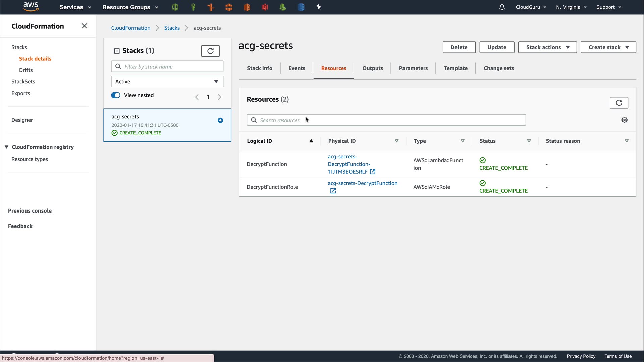
Task: Open the Stacks breadcrumb link
Action: 172,28
